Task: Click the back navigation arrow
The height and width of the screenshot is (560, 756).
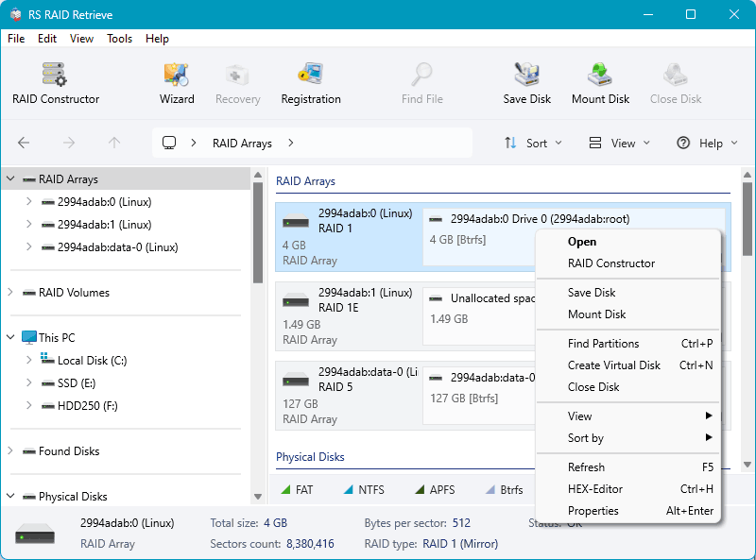Action: click(x=23, y=143)
